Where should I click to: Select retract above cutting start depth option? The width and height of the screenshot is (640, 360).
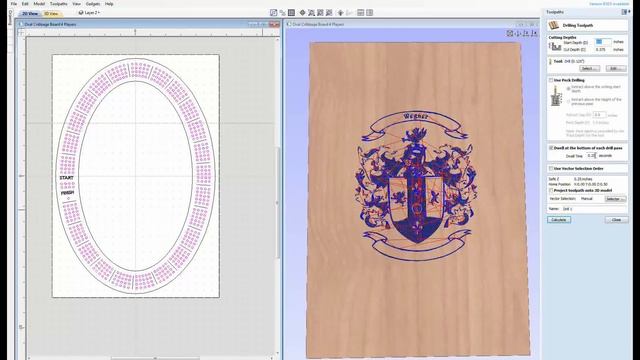(x=569, y=89)
